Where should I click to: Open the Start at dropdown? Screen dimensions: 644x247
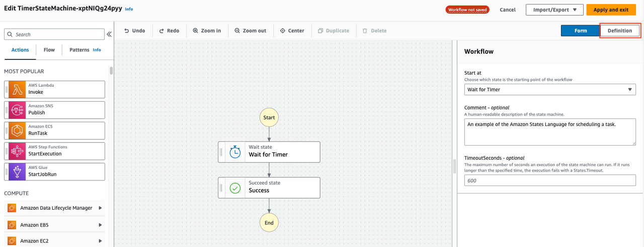(x=550, y=90)
